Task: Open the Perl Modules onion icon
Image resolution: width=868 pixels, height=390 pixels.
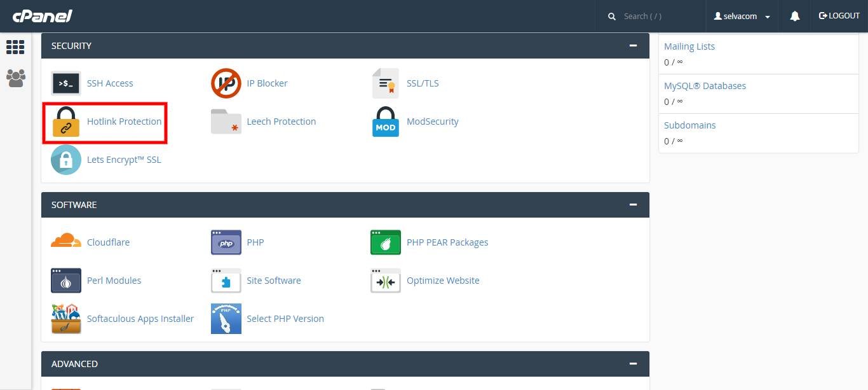Action: 66,281
